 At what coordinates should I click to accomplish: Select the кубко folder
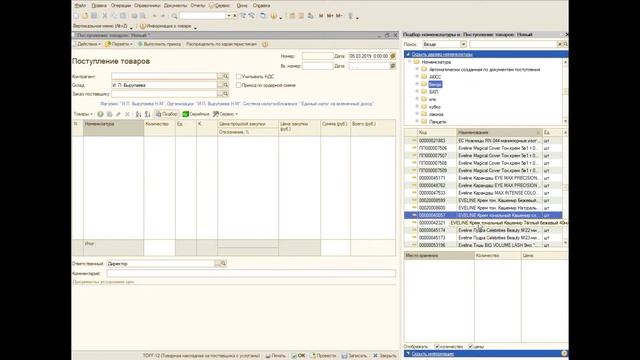click(x=435, y=107)
